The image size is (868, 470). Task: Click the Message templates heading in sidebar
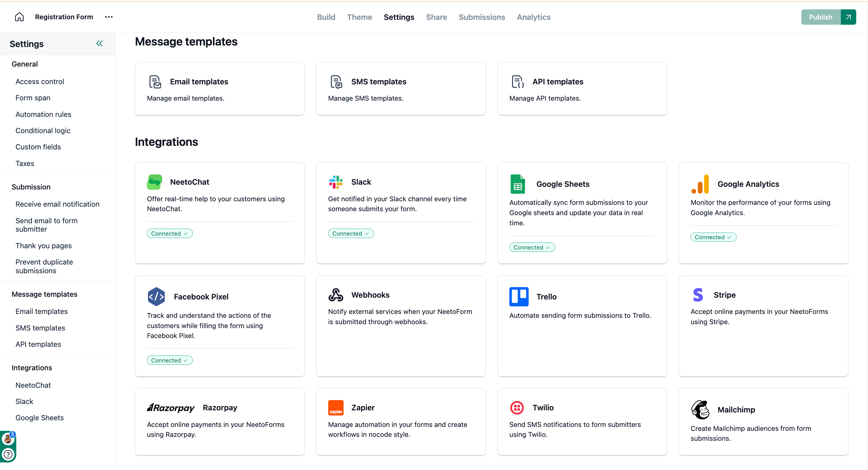click(45, 294)
